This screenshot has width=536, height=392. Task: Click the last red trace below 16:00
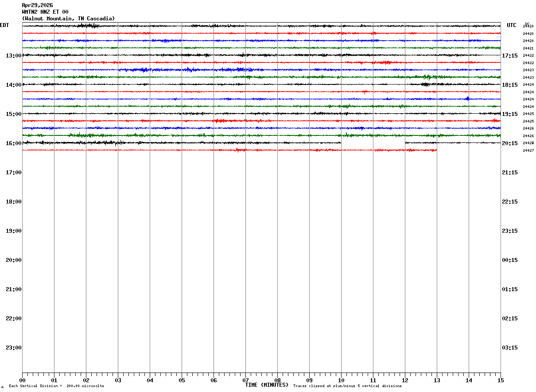coord(229,150)
